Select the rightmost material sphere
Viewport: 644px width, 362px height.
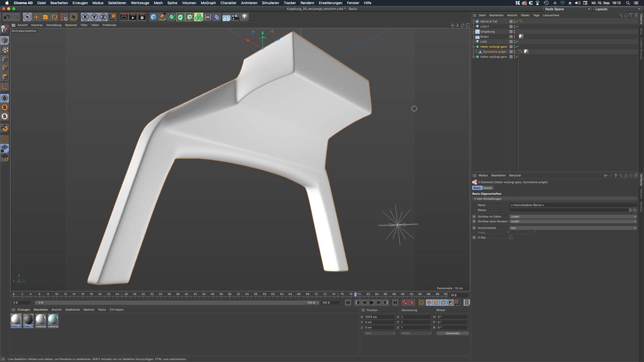pyautogui.click(x=53, y=321)
